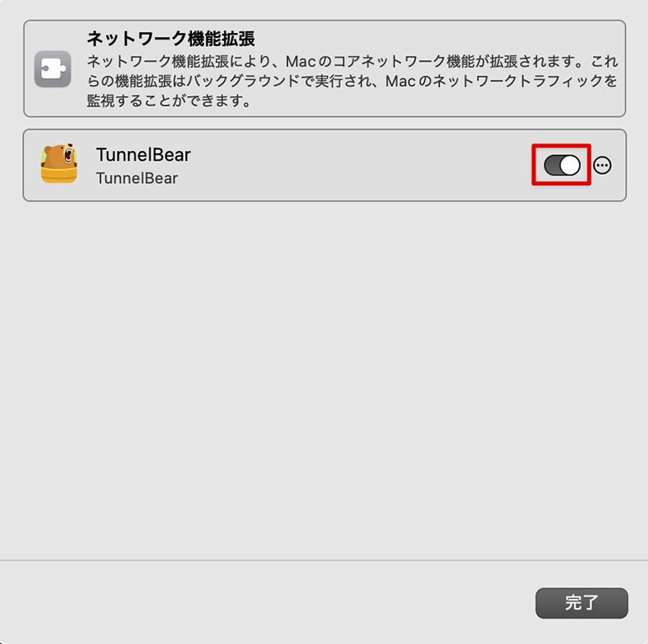
Task: Click the TunnelBear bear app icon
Action: 59,164
